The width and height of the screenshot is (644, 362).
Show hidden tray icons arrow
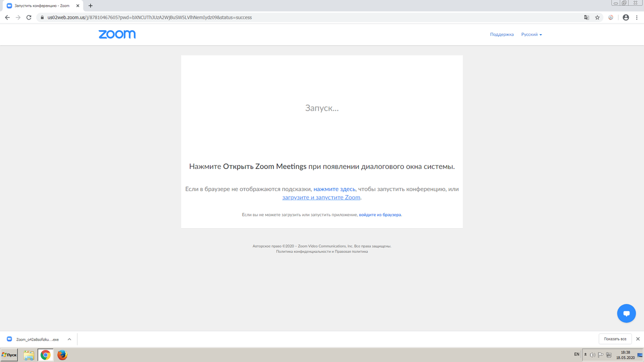click(585, 355)
